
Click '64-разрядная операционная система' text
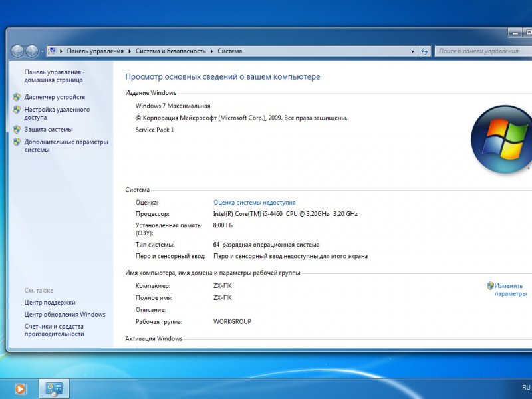[x=267, y=245]
